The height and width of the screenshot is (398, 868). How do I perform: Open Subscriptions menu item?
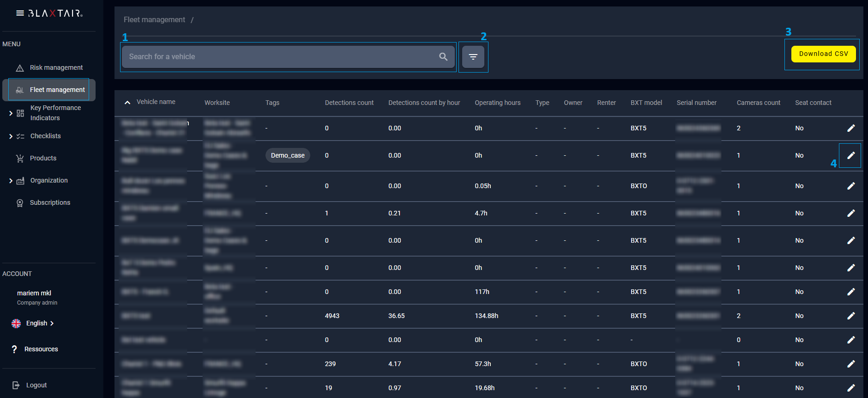pyautogui.click(x=50, y=202)
